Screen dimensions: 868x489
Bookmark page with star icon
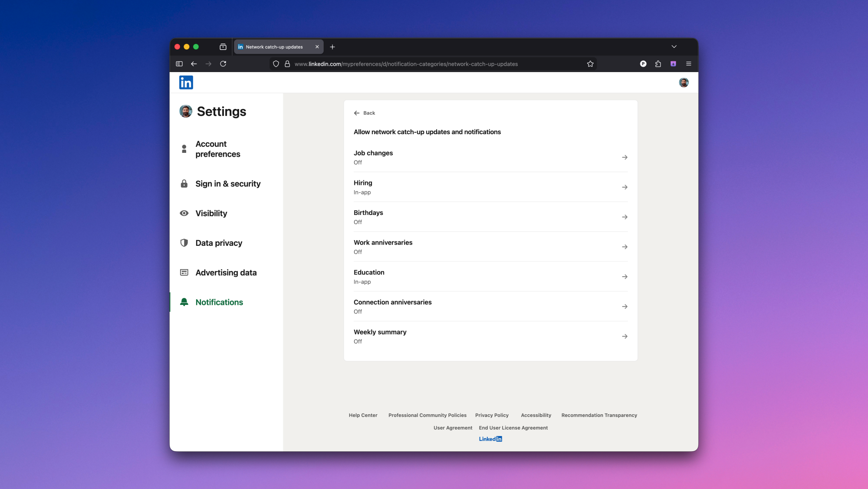pyautogui.click(x=590, y=64)
